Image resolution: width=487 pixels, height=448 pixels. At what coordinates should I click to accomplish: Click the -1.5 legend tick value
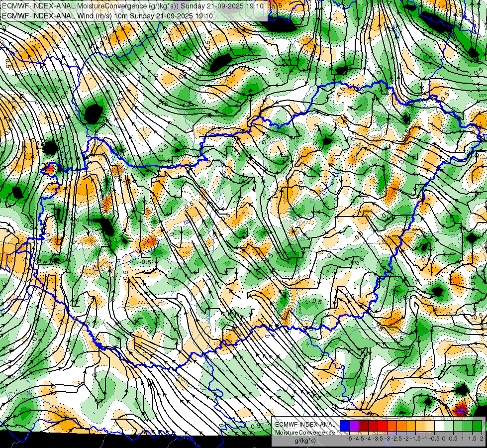click(x=415, y=439)
